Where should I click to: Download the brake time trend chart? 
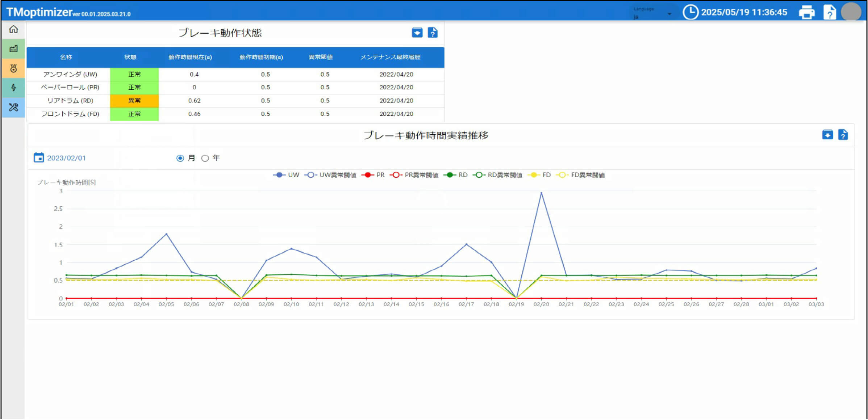click(x=827, y=135)
